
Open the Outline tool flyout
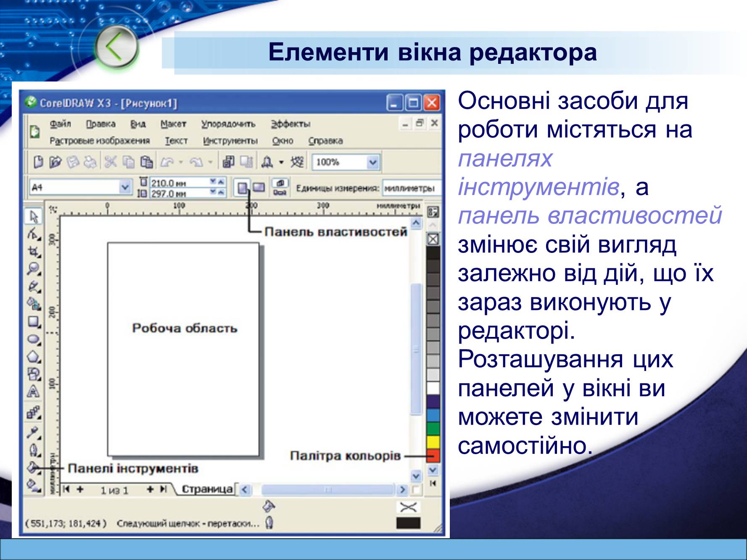coord(34,450)
